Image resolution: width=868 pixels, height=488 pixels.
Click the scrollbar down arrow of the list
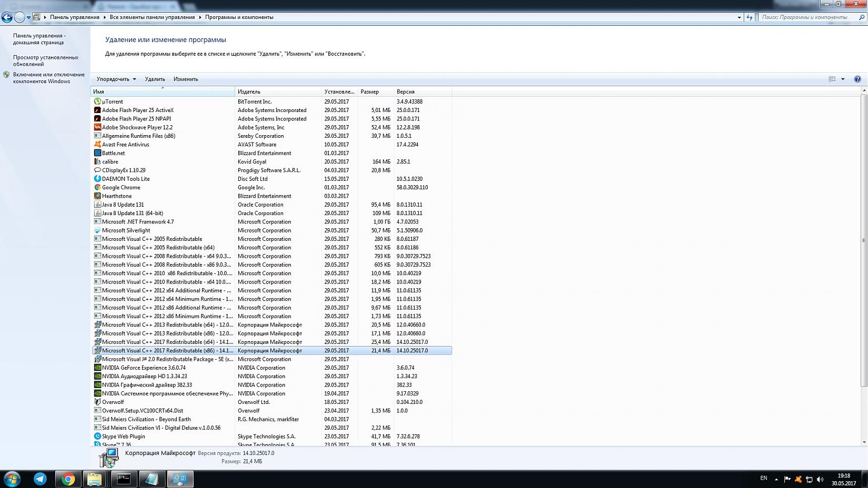click(x=864, y=442)
